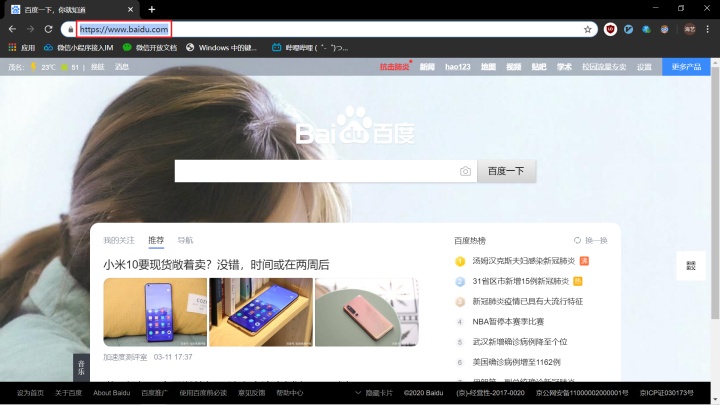The height and width of the screenshot is (405, 720).
Task: Switch to the 导航 tab
Action: [x=186, y=240]
